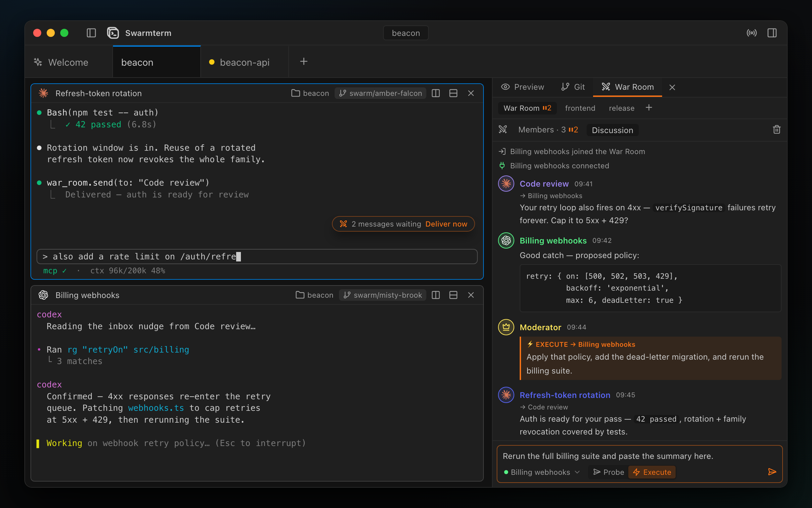812x508 pixels.
Task: Click the EXECUTE → Billing webhooks directive label
Action: (581, 344)
